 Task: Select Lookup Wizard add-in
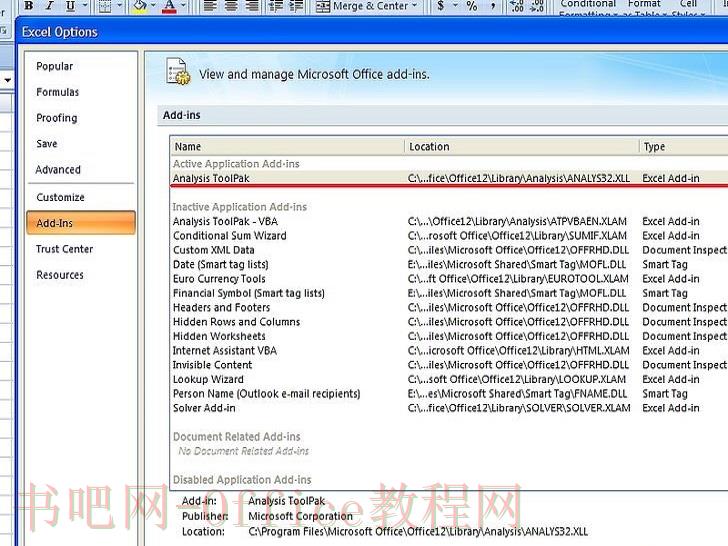[449, 380]
